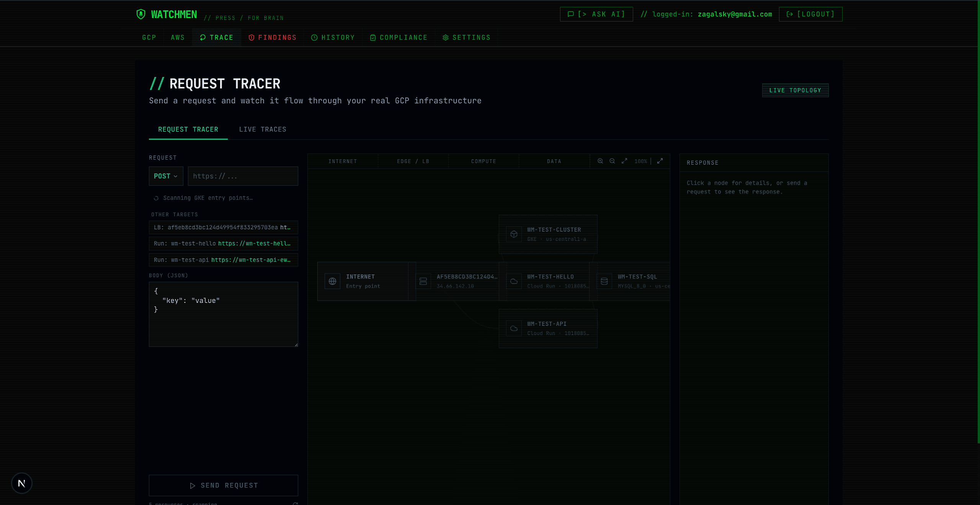Open the GCP nav tab
Screen dimensions: 980x505
149,38
